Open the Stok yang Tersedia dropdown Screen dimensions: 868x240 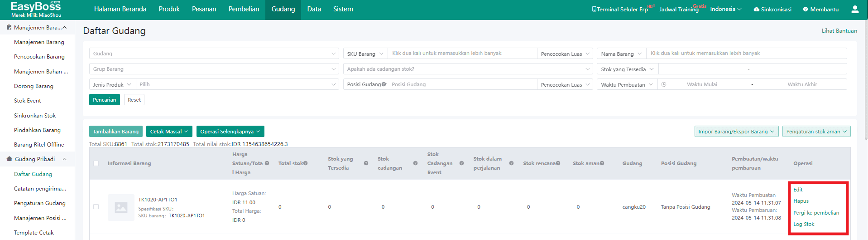[628, 69]
